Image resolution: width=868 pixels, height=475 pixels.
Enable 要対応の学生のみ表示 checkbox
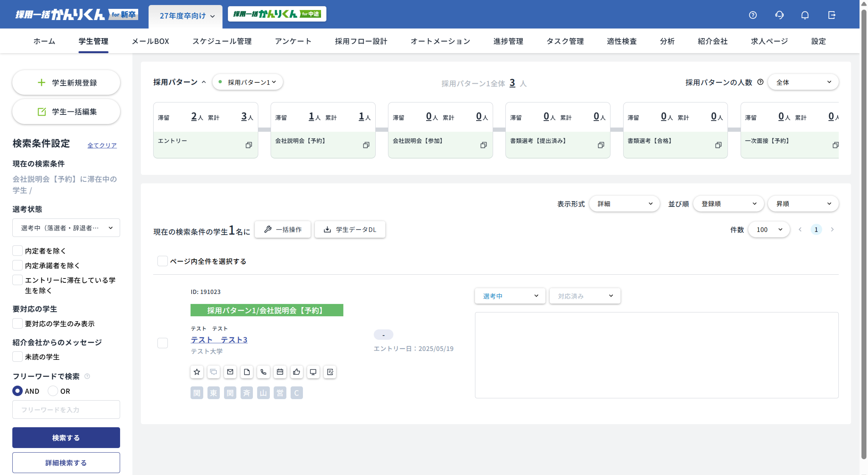click(18, 324)
